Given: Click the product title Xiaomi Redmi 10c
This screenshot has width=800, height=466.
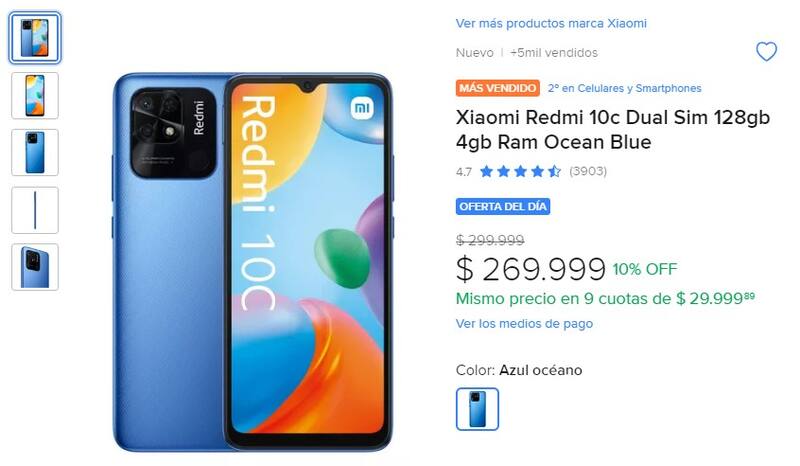Looking at the screenshot, I should click(612, 130).
